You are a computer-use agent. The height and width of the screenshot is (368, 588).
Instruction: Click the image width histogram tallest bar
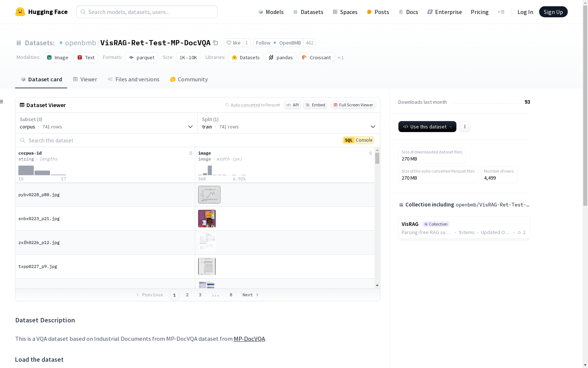pyautogui.click(x=210, y=170)
